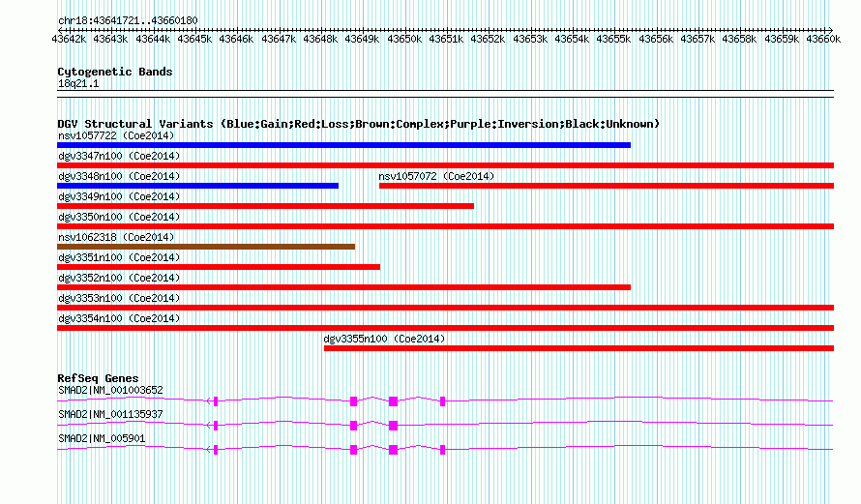
Task: Click the fourth exon of SMAD2 NM_001003652
Action: 442,401
